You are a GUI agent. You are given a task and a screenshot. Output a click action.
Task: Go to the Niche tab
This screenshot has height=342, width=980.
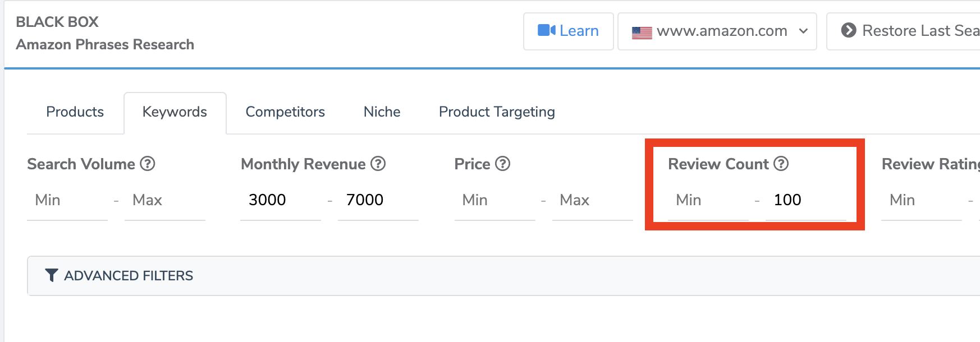382,112
